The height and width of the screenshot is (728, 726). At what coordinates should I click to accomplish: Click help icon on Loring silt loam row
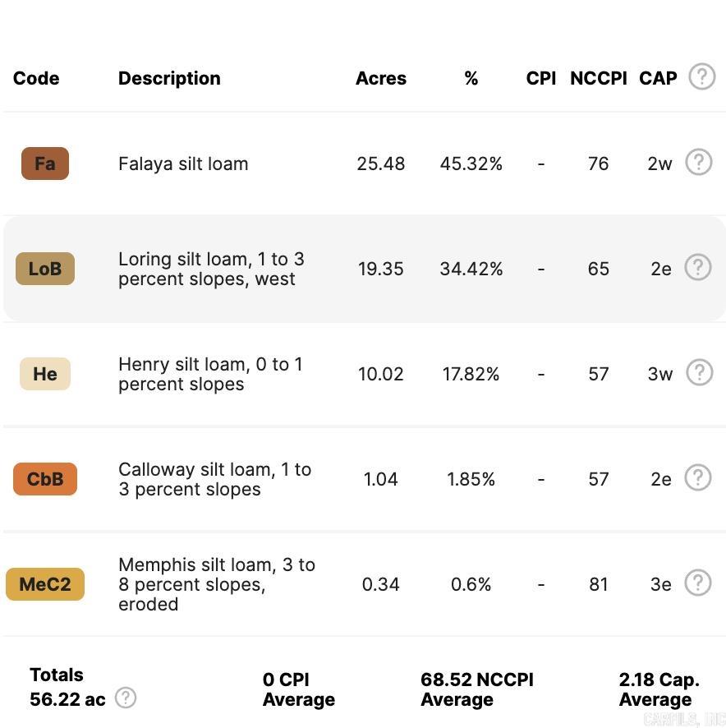698,267
